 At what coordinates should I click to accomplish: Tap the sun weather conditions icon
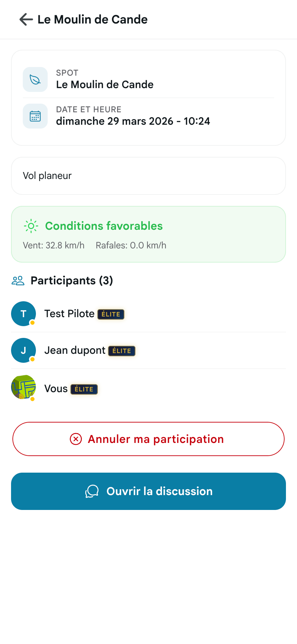(x=31, y=226)
